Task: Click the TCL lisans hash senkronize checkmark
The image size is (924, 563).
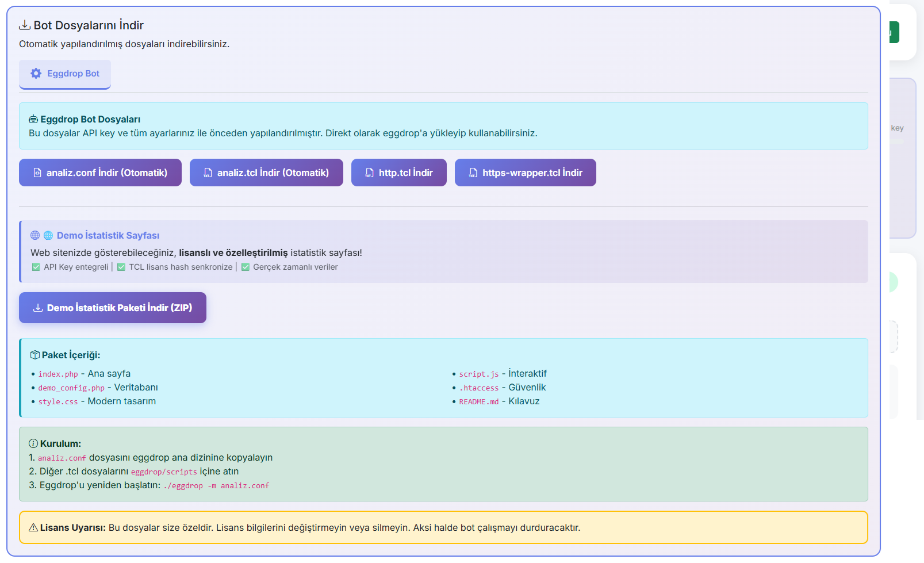Action: click(121, 267)
